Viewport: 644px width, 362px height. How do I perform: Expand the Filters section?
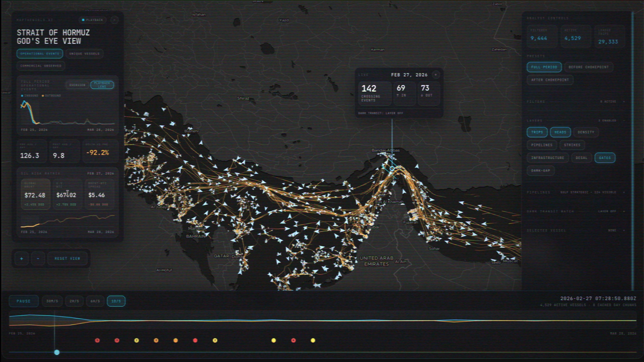[624, 102]
